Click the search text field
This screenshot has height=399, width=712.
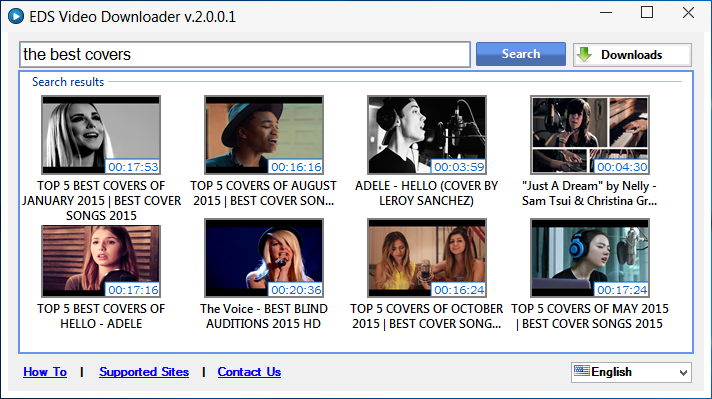pyautogui.click(x=245, y=54)
